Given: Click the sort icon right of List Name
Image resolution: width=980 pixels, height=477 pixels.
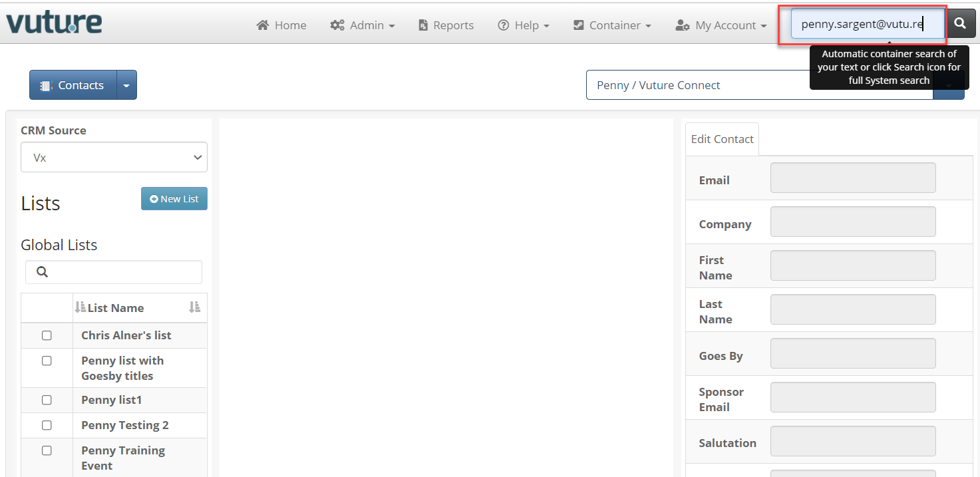Looking at the screenshot, I should [194, 307].
